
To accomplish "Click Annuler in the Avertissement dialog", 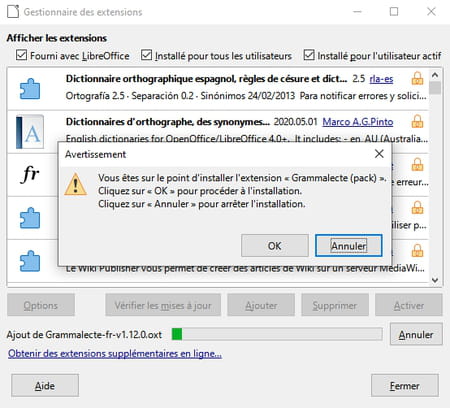I will (349, 246).
